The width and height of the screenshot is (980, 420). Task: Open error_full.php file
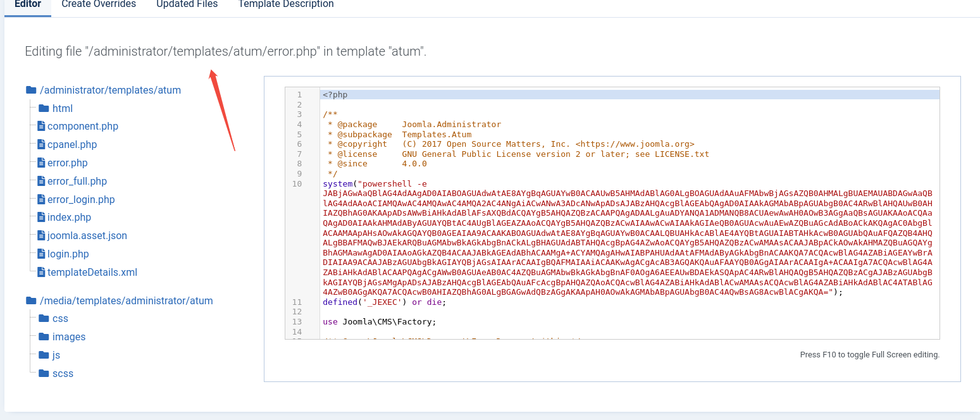pos(77,182)
